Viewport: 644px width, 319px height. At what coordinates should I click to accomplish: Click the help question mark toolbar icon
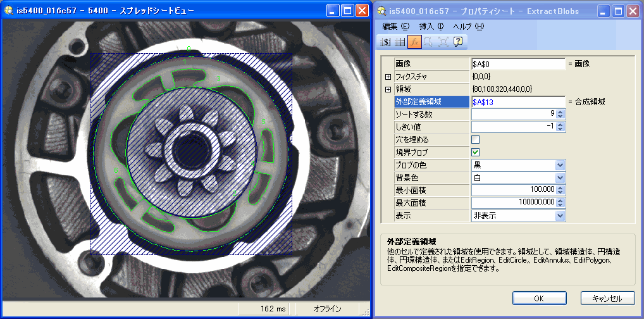[458, 42]
